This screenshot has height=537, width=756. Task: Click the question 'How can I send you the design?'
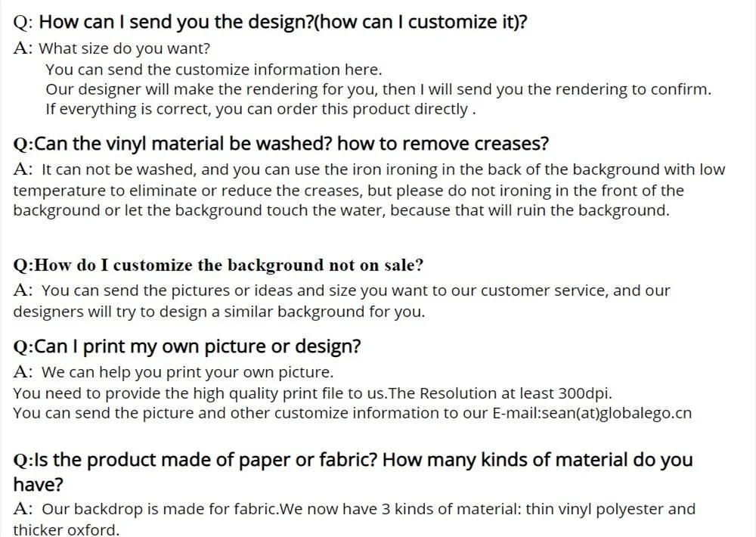175,22
